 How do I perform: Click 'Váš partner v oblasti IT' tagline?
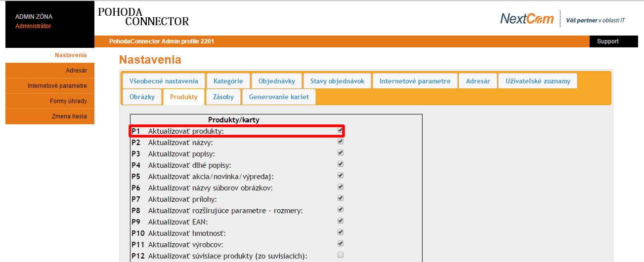(596, 20)
